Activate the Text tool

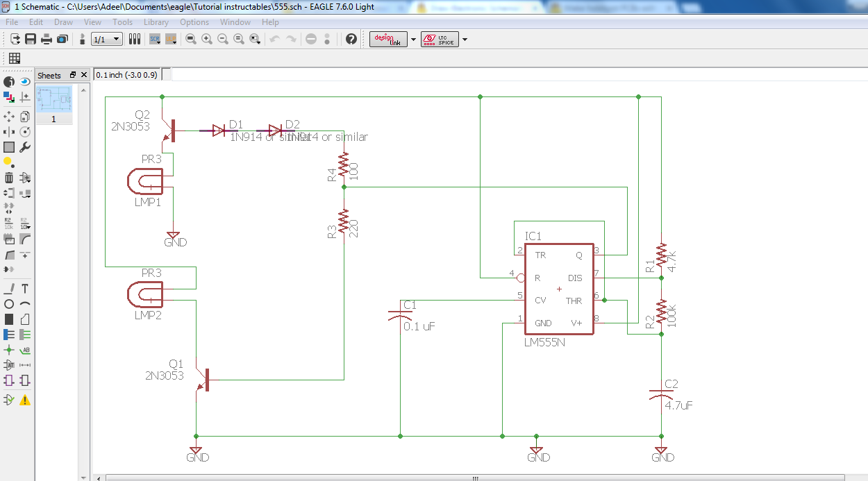point(24,288)
